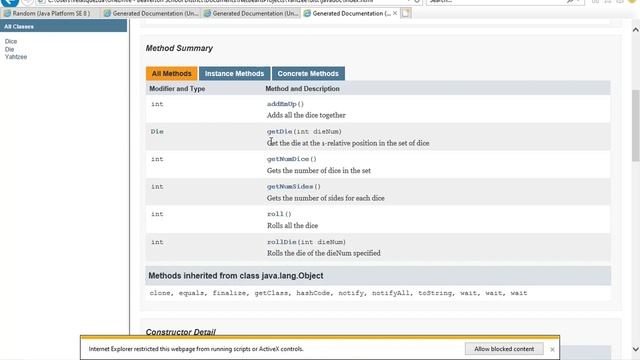Click Allow blocked content button
640x360 pixels.
tap(504, 349)
